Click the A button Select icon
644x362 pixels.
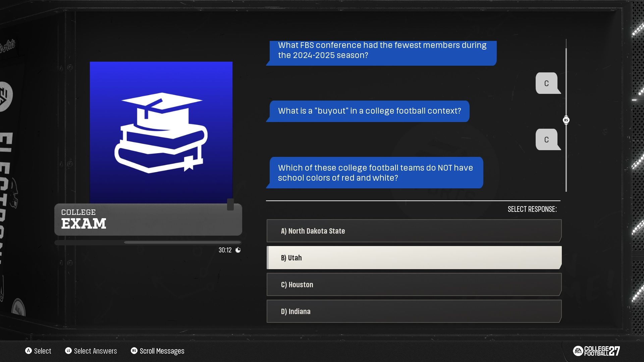click(x=29, y=351)
